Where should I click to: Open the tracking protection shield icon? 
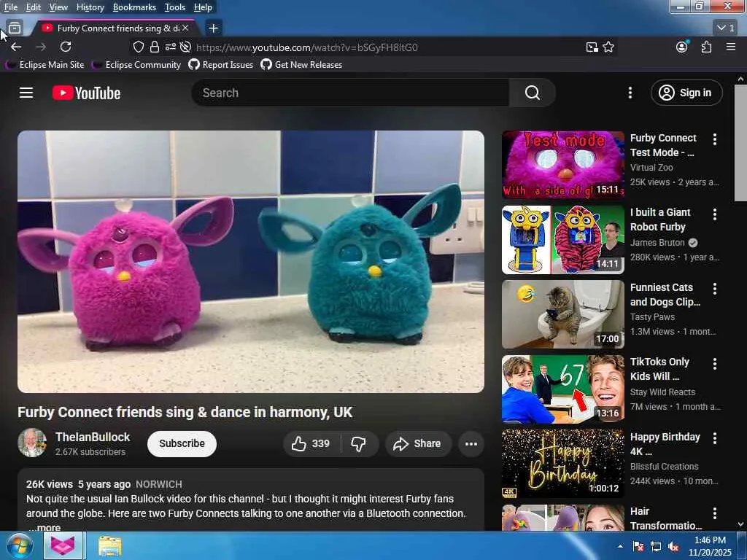coord(138,47)
